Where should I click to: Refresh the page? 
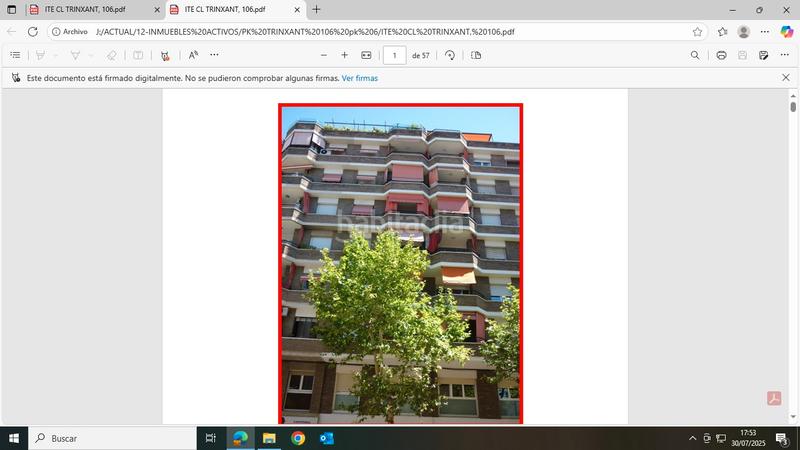point(33,32)
